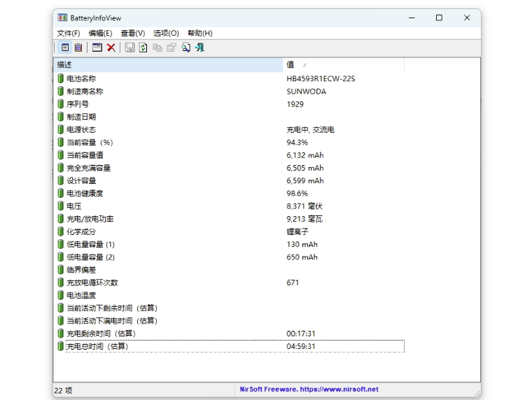532x400 pixels.
Task: Click the BatteryInfoView title bar app icon
Action: 62,17
